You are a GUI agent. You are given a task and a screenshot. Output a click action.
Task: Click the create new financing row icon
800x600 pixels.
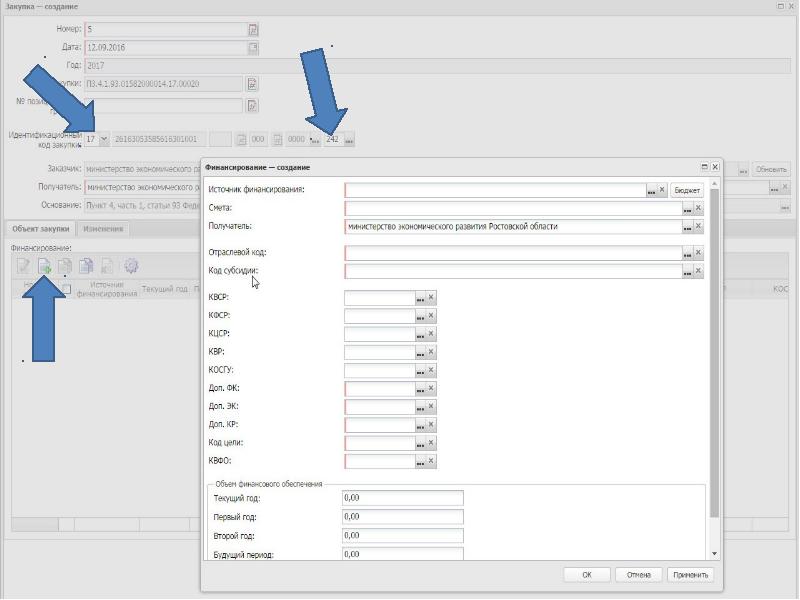44,266
